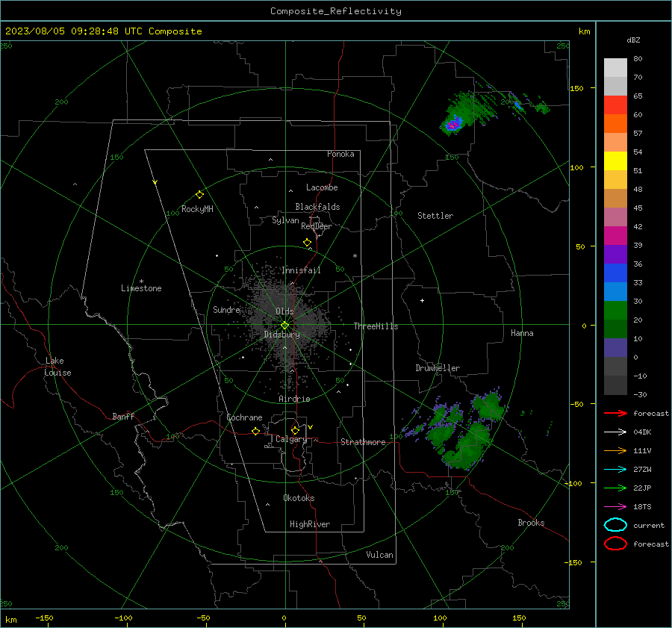Click the Stettler label
This screenshot has width=672, height=628.
tap(435, 216)
